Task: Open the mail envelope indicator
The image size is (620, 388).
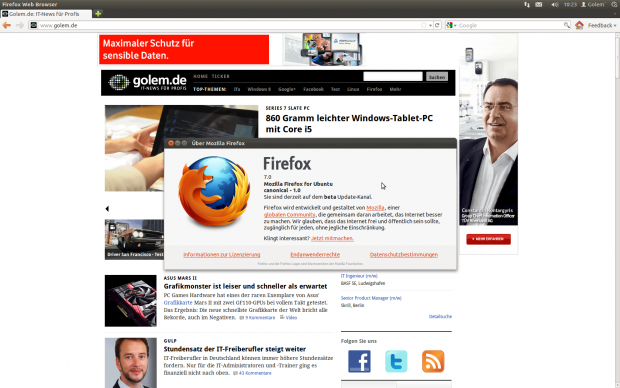Action: [x=539, y=4]
